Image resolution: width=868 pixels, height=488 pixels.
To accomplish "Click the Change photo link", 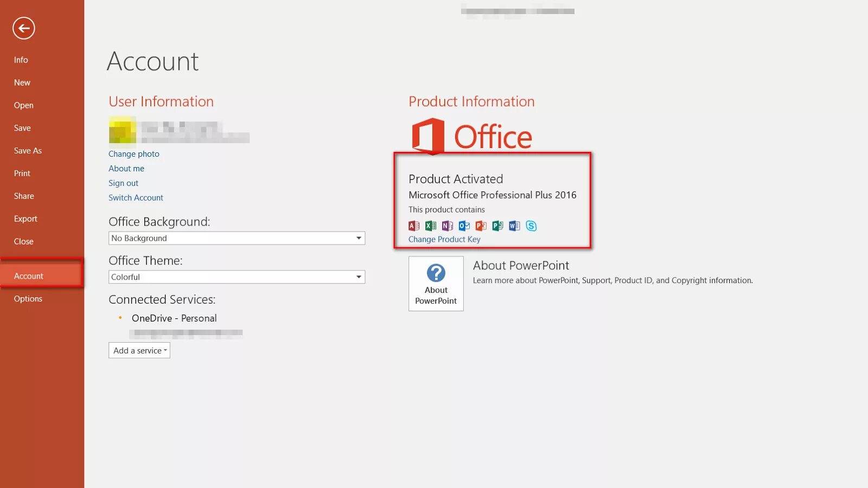I will coord(134,154).
